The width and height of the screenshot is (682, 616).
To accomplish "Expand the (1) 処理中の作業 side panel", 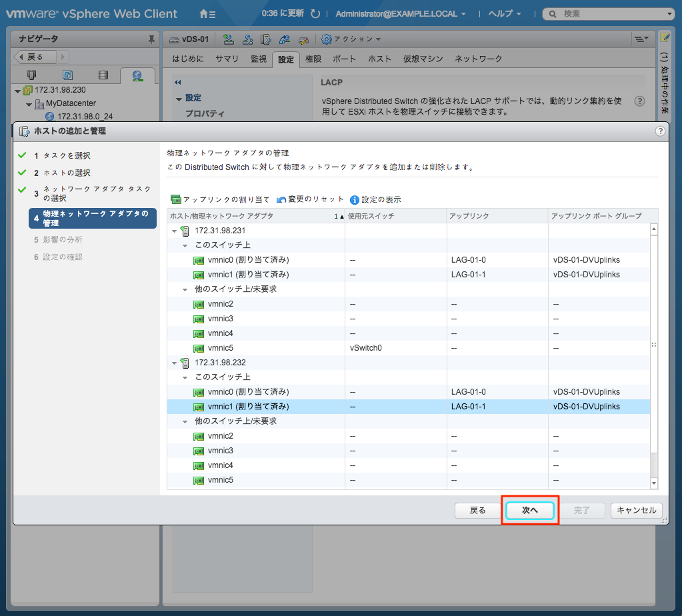I will pos(665,83).
